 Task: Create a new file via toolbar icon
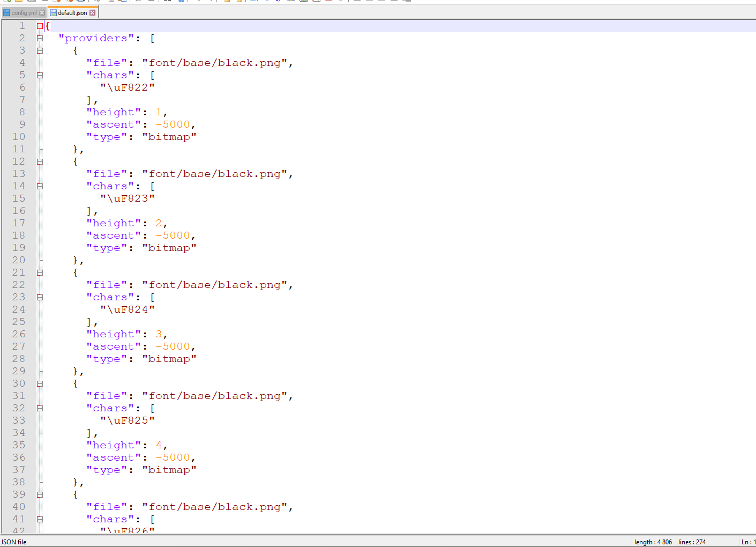click(7, 3)
